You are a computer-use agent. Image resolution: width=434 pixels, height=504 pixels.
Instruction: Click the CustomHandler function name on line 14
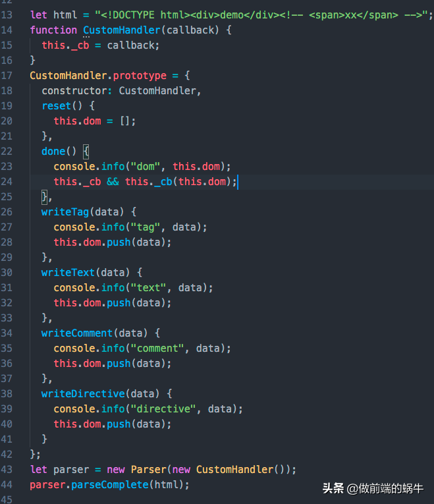point(122,30)
